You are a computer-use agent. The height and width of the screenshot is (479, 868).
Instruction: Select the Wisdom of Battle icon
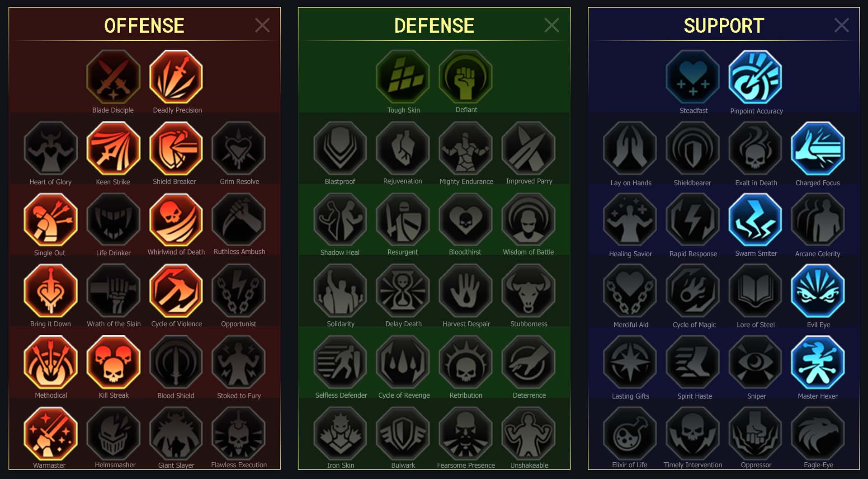tap(528, 220)
